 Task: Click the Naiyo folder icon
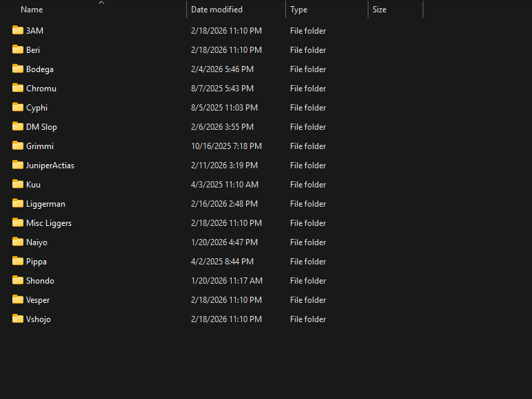(18, 242)
